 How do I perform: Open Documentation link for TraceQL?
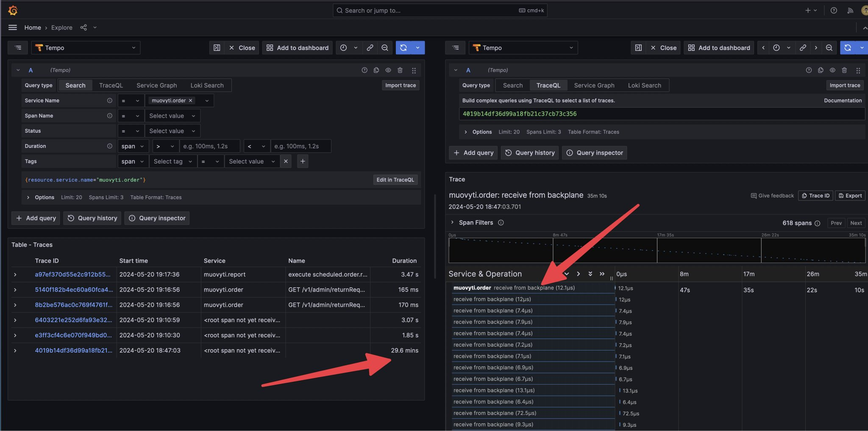pyautogui.click(x=843, y=101)
